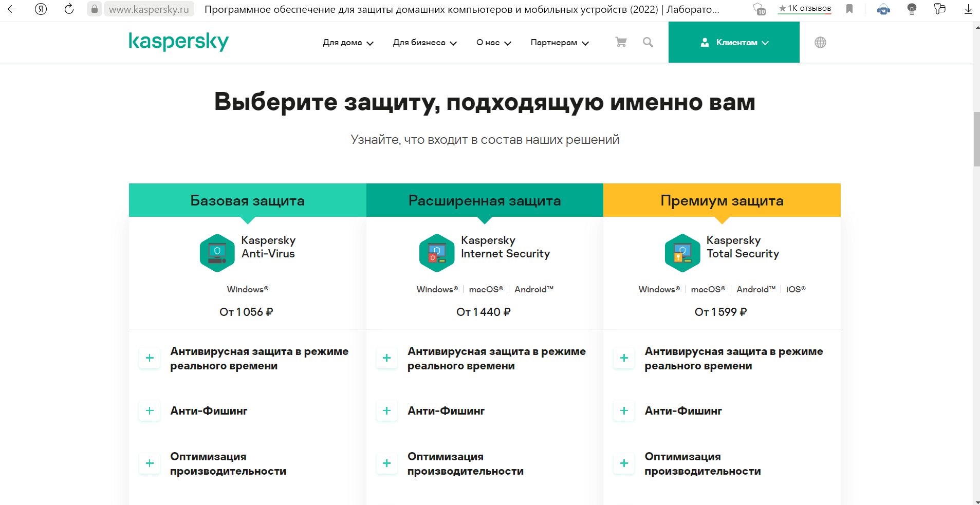Expand Анти-Фишинг under Базовая защита

pyautogui.click(x=150, y=410)
